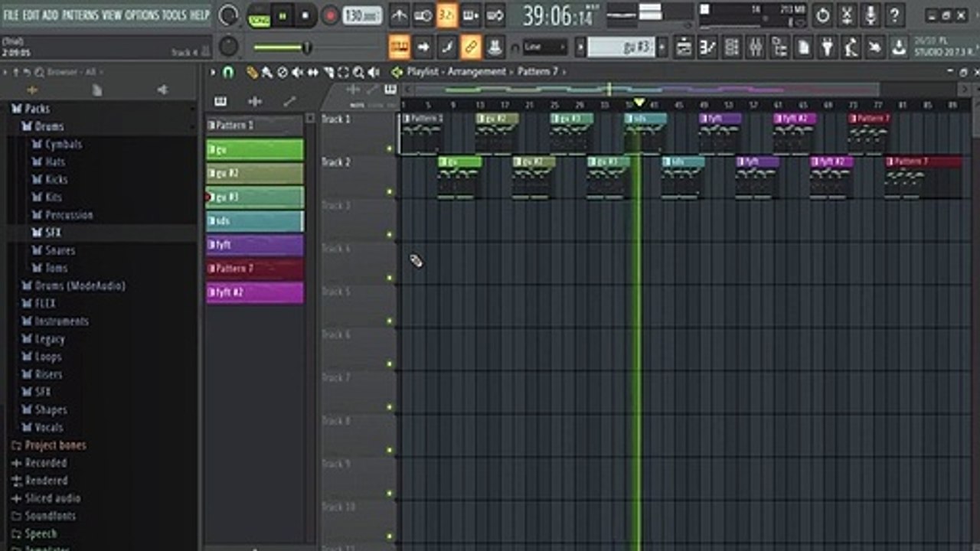Mute Track 2 with its green dot

(x=389, y=191)
